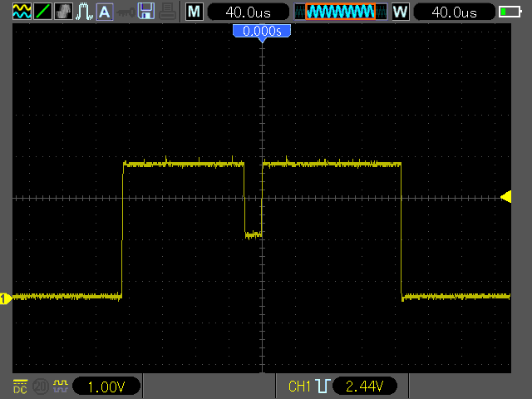The width and height of the screenshot is (532, 399).
Task: Click the yellow trigger level arrow
Action: pyautogui.click(x=506, y=197)
